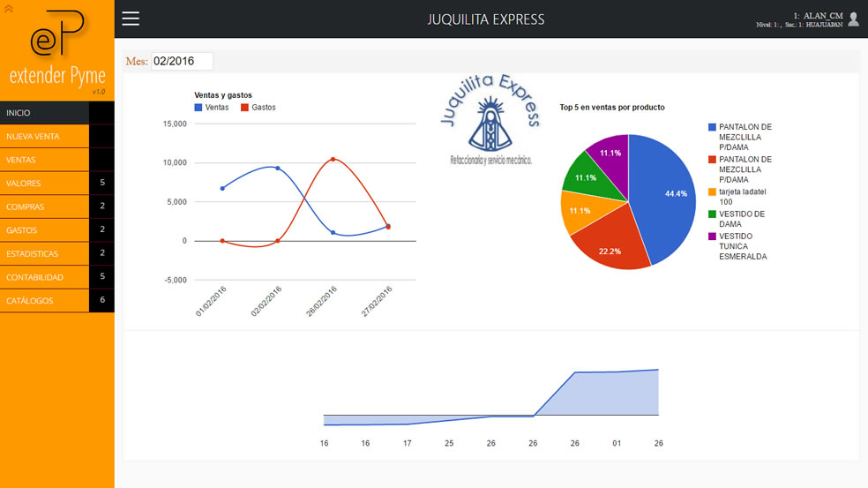Click the Ventas y gastos chart title
The image size is (868, 488).
point(223,95)
